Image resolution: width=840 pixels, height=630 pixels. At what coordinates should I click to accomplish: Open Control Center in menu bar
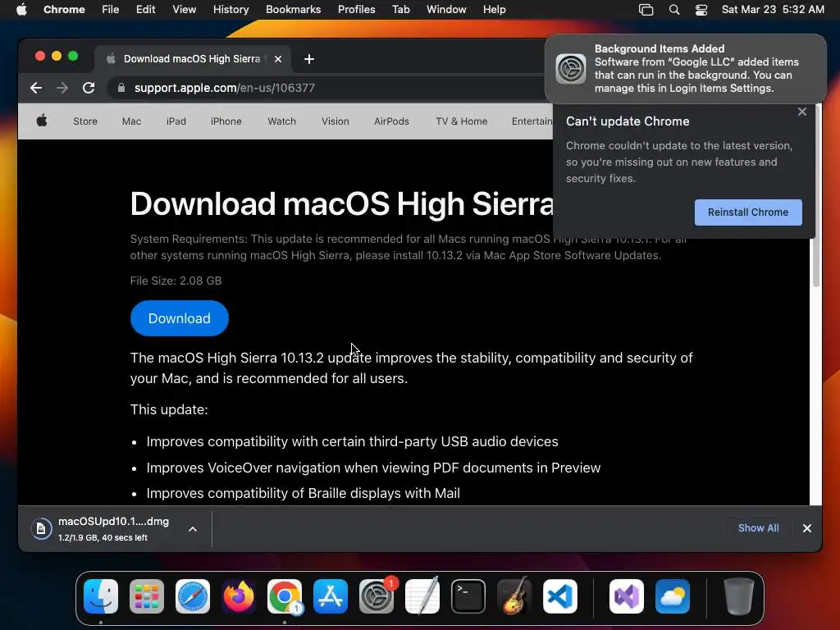(701, 9)
